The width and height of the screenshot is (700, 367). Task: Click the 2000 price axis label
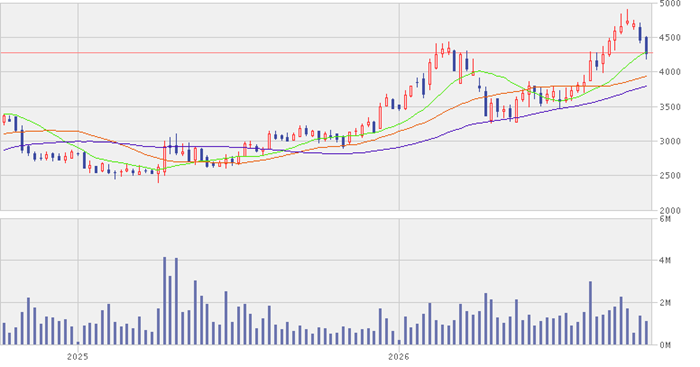click(670, 210)
